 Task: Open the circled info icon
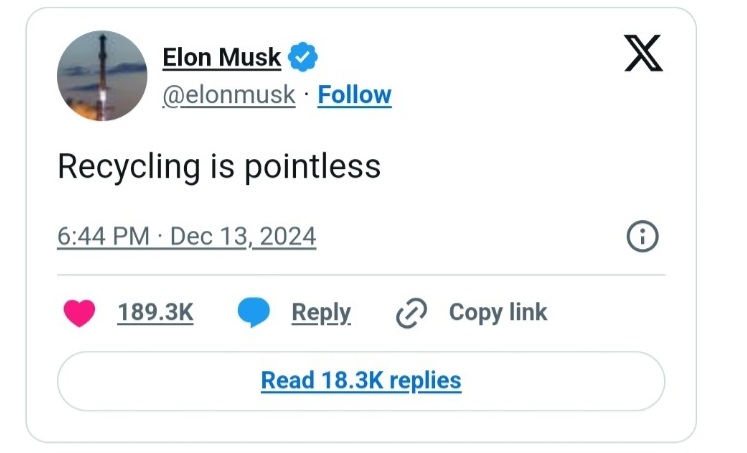pos(641,237)
